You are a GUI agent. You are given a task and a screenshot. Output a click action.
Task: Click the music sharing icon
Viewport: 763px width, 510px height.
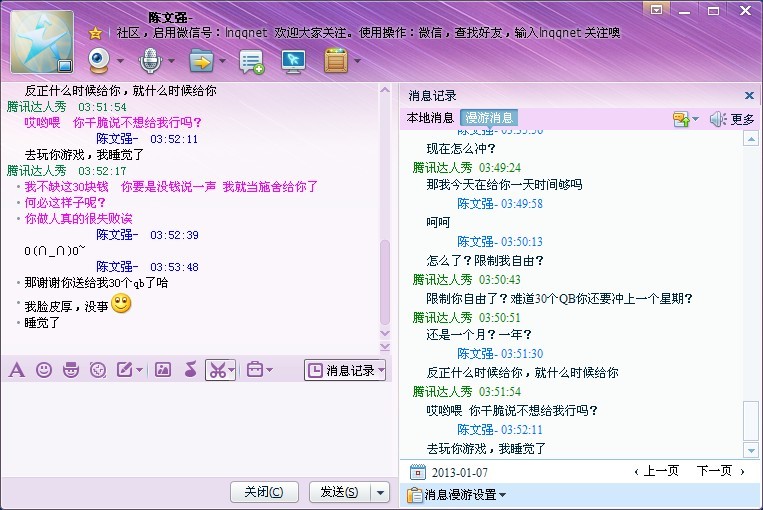(191, 370)
